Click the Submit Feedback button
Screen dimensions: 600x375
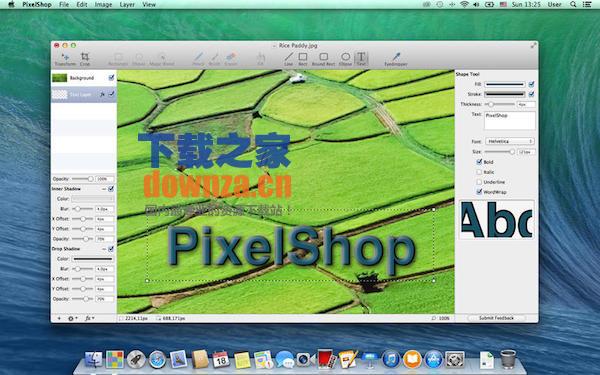point(496,318)
